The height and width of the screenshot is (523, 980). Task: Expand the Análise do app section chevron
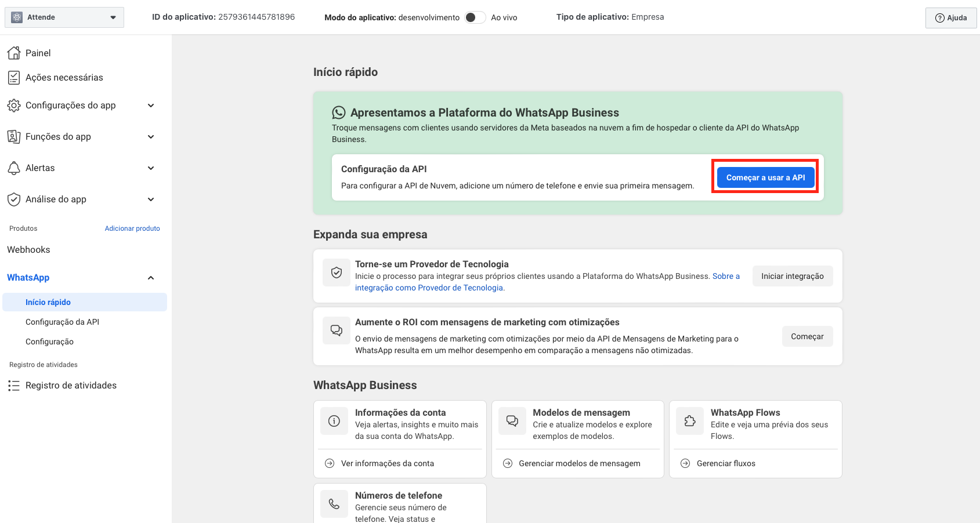151,199
